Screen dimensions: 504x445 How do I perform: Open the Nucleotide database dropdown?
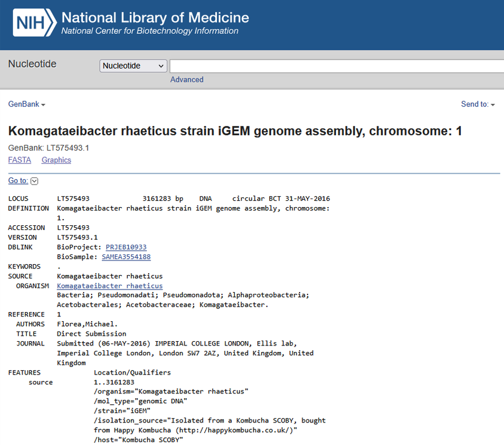[133, 66]
